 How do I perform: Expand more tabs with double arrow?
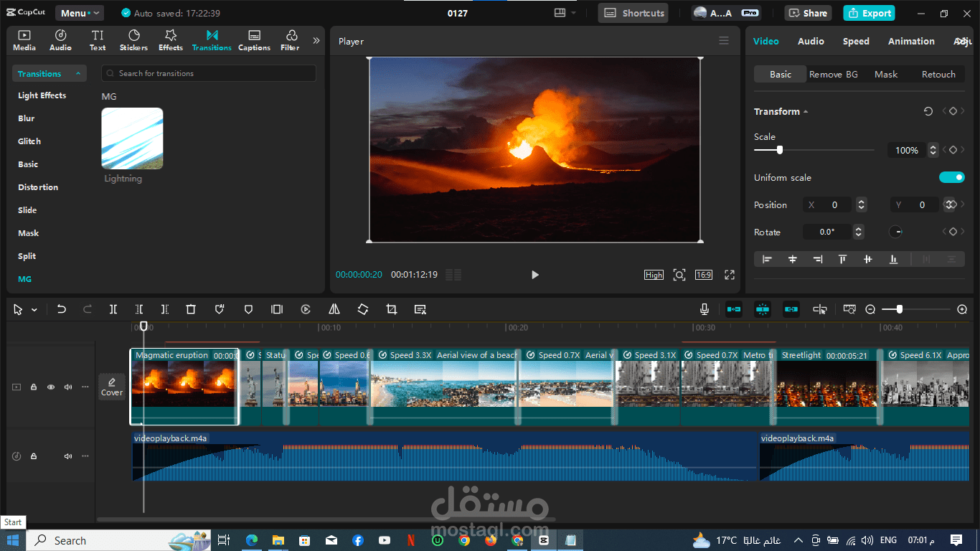click(316, 41)
